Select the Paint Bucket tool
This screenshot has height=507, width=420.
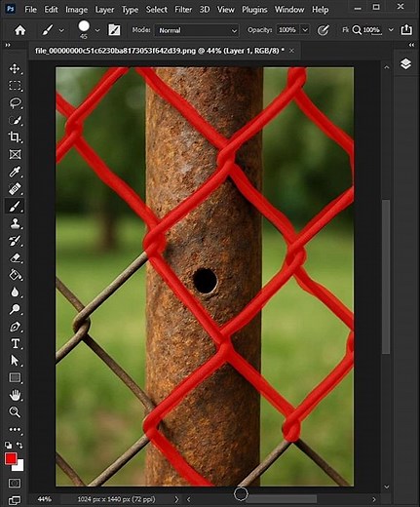pyautogui.click(x=15, y=275)
